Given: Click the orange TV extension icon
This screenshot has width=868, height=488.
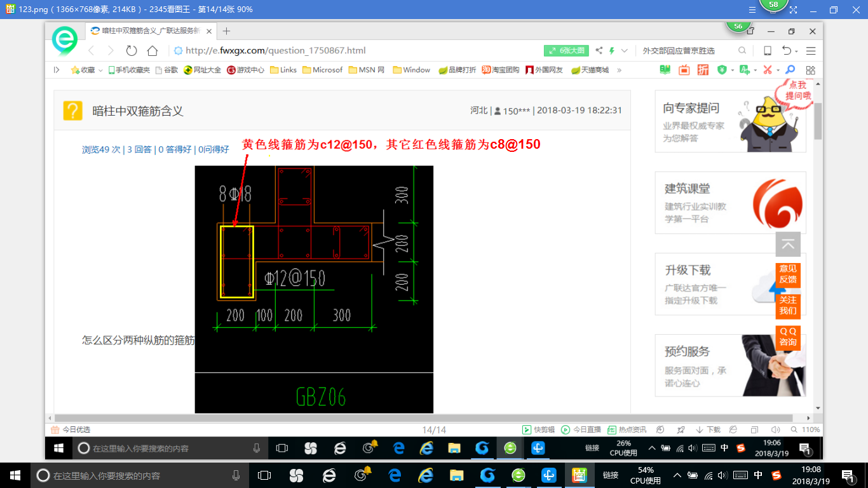Looking at the screenshot, I should 684,70.
